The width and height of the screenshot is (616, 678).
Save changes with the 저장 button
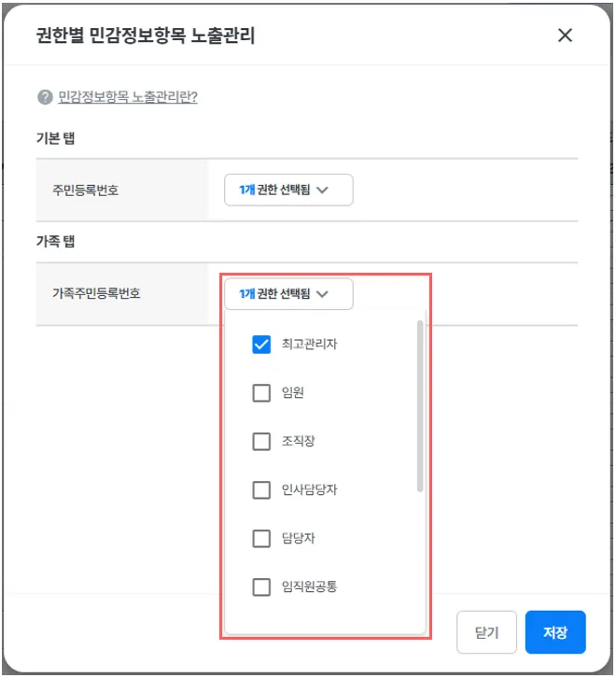554,632
